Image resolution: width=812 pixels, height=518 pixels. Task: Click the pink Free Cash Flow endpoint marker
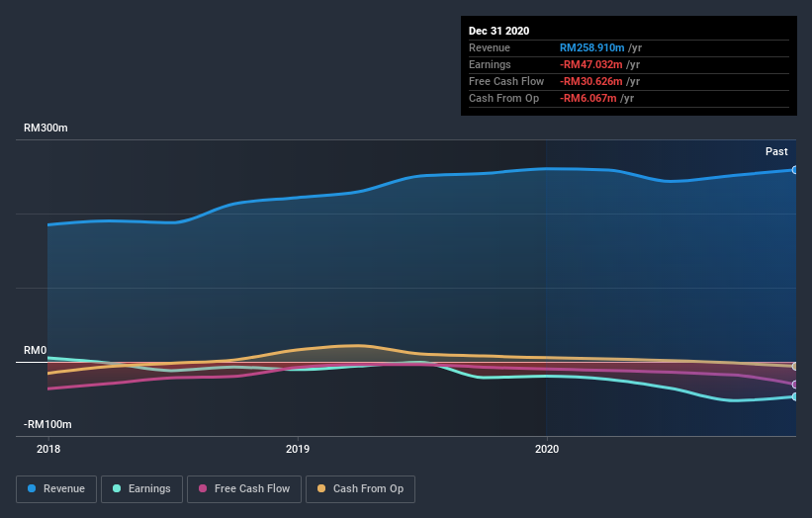(x=794, y=385)
